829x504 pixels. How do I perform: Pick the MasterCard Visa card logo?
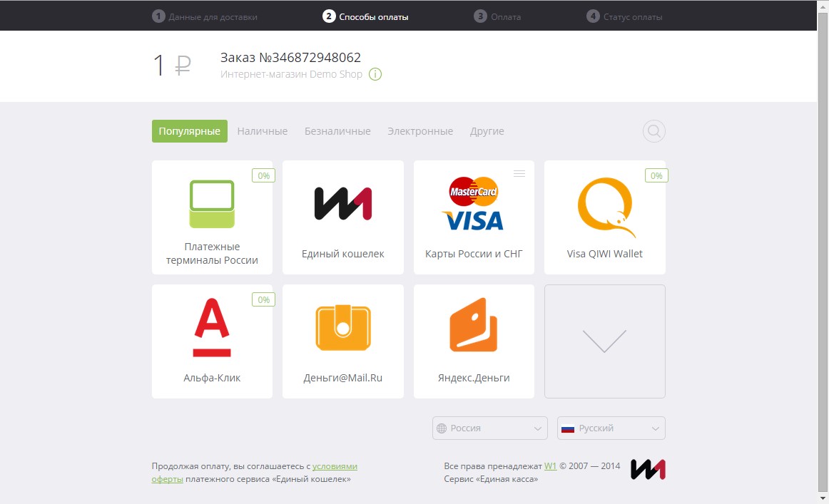(x=474, y=204)
